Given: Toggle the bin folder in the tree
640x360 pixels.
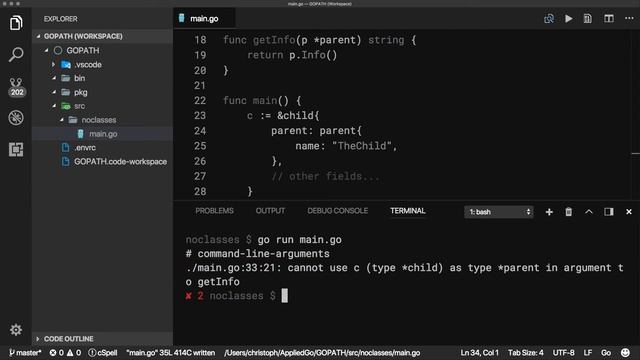Looking at the screenshot, I should [x=102, y=78].
